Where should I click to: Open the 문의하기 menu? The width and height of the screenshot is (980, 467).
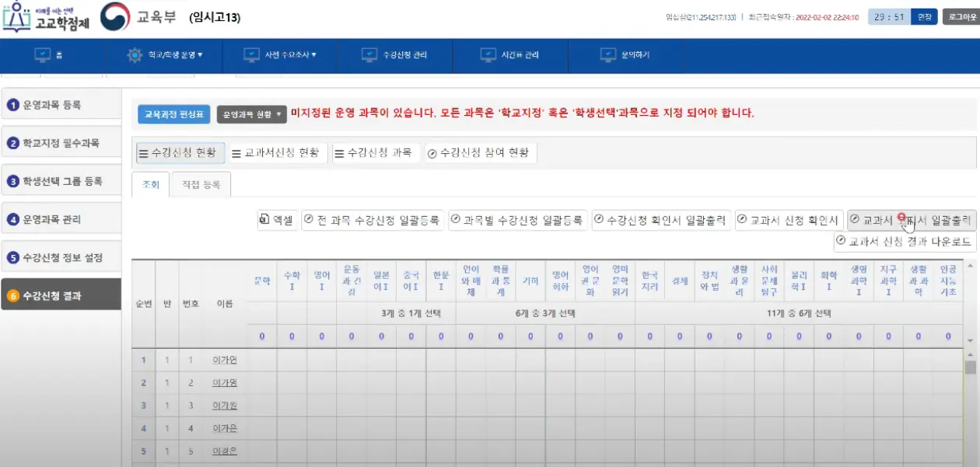point(635,55)
